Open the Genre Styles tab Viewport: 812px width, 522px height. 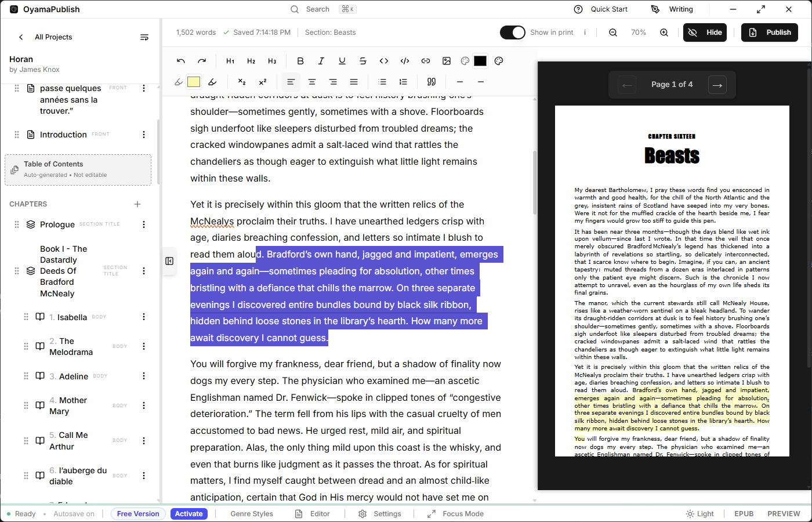pyautogui.click(x=251, y=514)
